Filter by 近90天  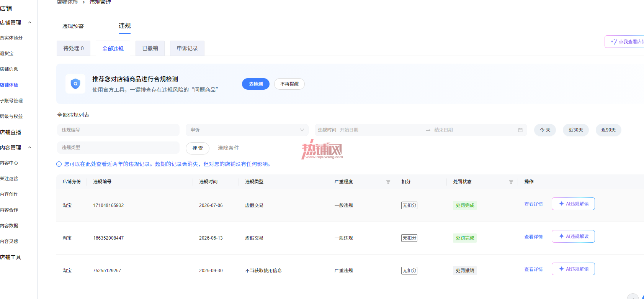608,130
